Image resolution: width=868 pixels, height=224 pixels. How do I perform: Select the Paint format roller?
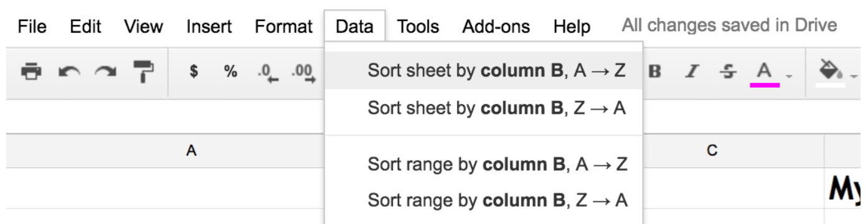click(143, 72)
